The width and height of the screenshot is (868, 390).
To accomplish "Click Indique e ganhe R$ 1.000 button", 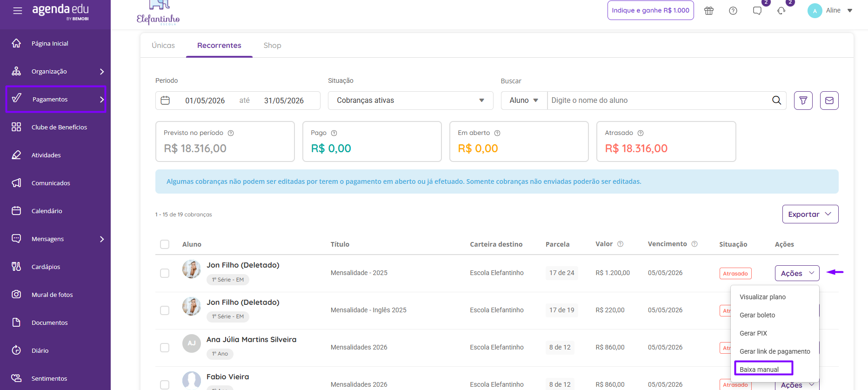I will [x=650, y=10].
